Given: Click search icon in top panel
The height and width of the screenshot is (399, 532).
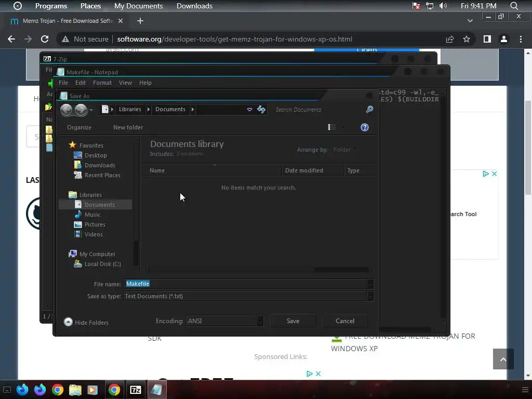Looking at the screenshot, I should point(514,6).
